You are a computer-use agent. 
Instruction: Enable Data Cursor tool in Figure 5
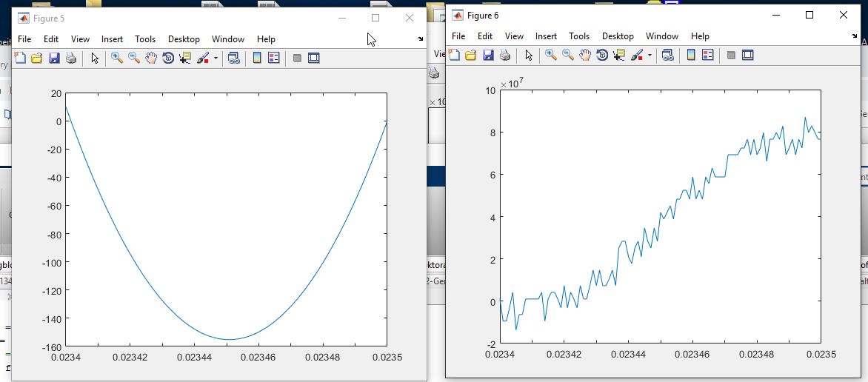pyautogui.click(x=185, y=58)
